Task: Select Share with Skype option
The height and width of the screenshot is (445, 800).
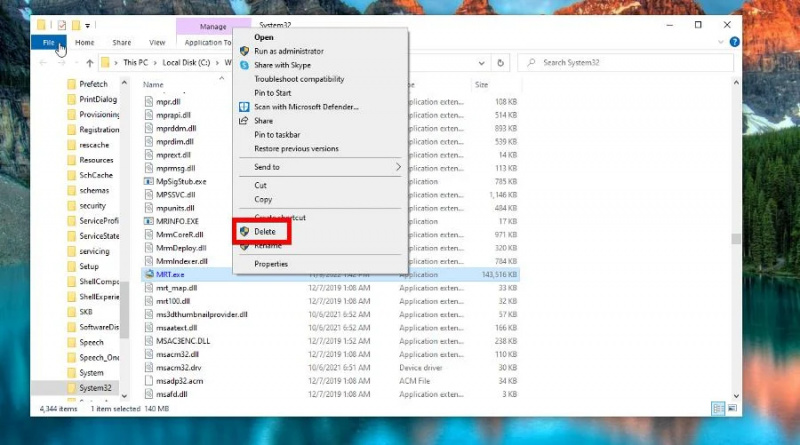Action: point(283,65)
